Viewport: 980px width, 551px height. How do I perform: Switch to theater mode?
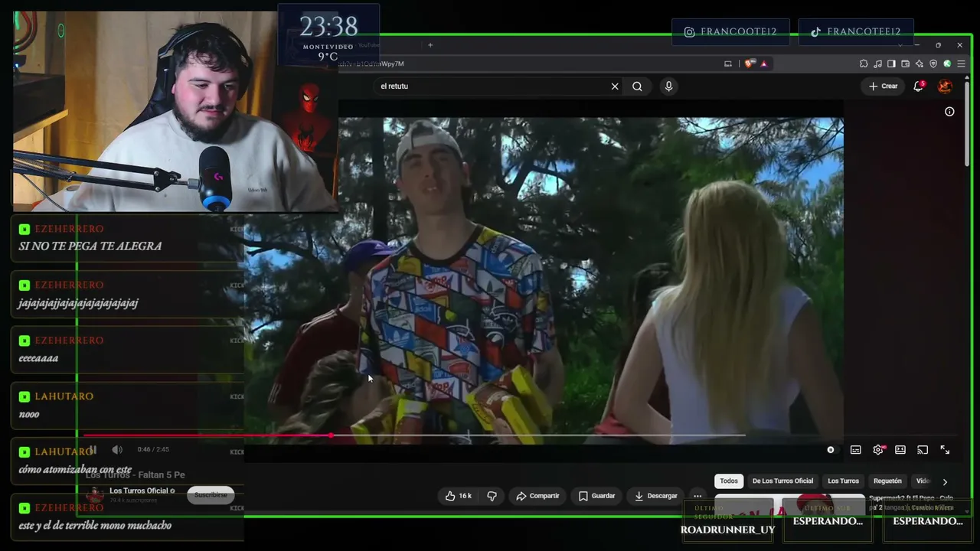[900, 450]
